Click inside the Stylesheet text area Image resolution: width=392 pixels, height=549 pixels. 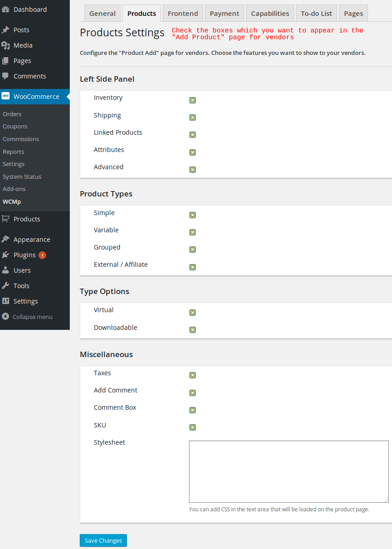289,471
